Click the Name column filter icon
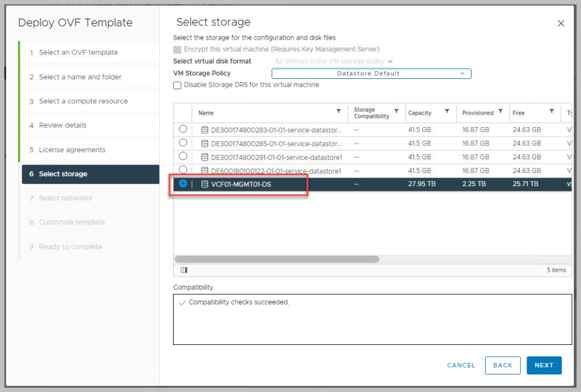Screen dimensions: 581x392 point(339,111)
